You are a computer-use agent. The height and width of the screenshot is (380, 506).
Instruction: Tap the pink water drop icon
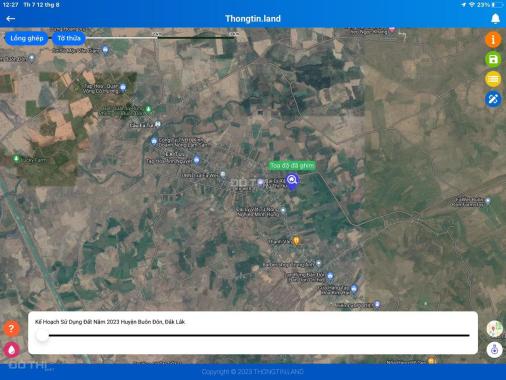point(11,350)
